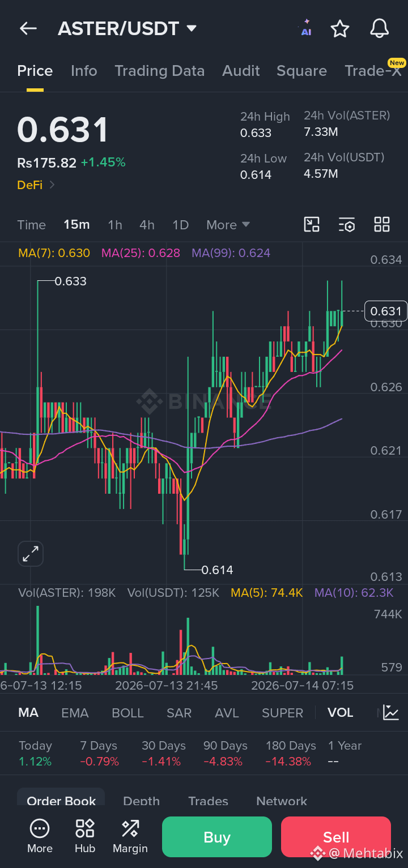
Task: Toggle the VOL sub-indicator
Action: coord(340,712)
